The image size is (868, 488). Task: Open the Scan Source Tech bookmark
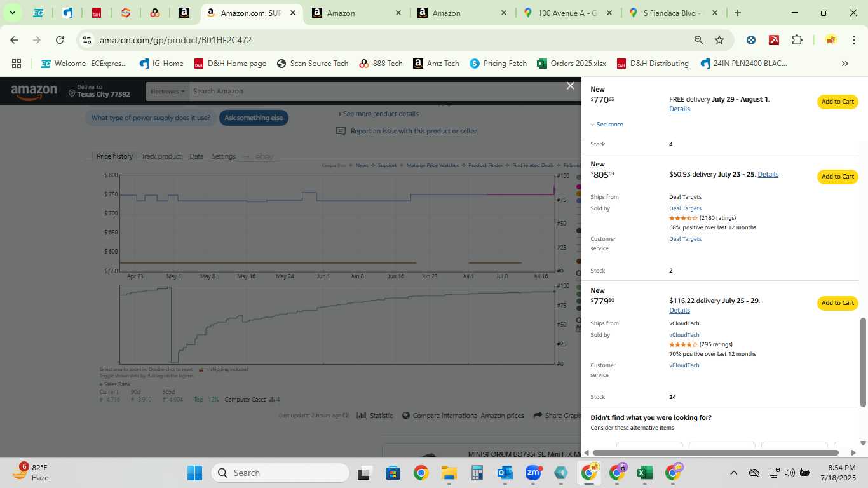313,64
